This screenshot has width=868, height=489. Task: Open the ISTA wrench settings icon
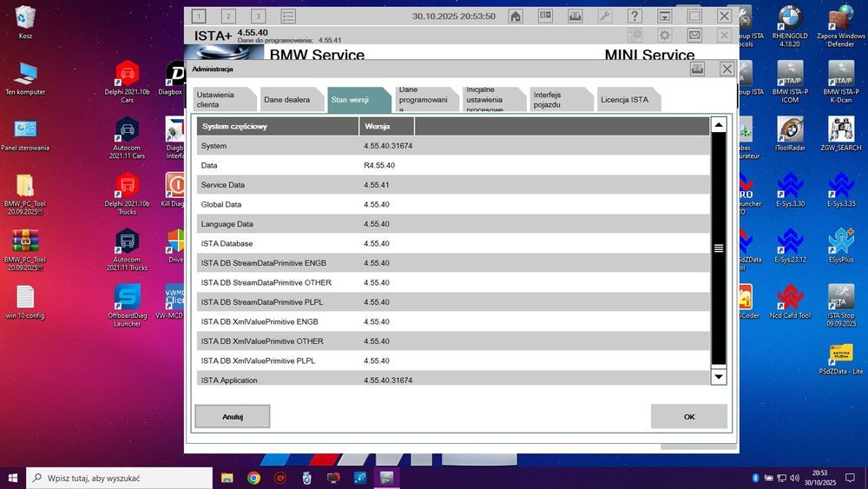pyautogui.click(x=605, y=16)
